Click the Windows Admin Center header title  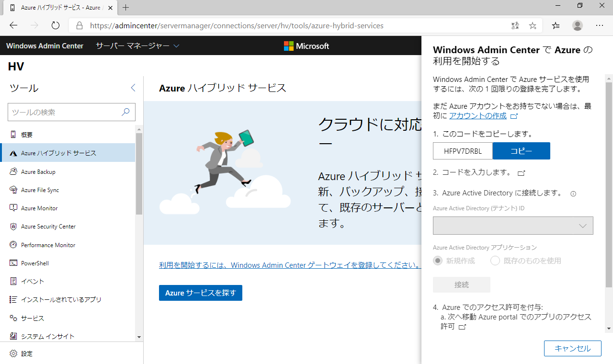point(45,46)
